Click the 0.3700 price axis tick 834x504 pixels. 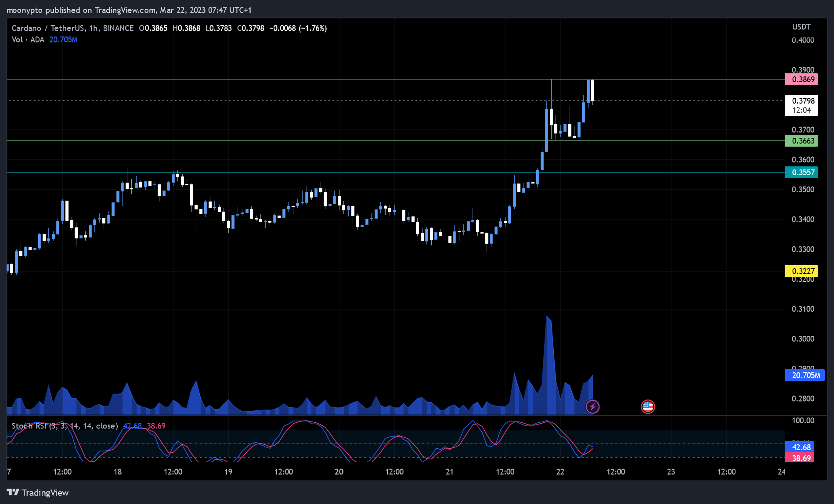(803, 130)
